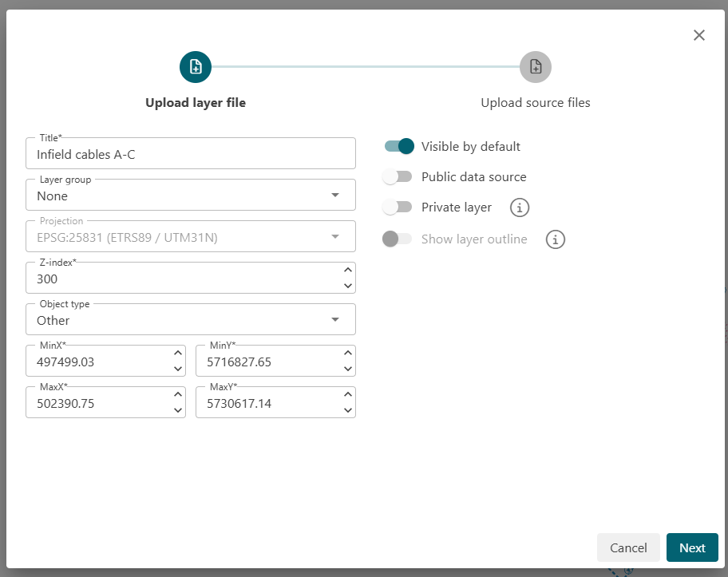Enable Public data source switch

click(x=397, y=177)
